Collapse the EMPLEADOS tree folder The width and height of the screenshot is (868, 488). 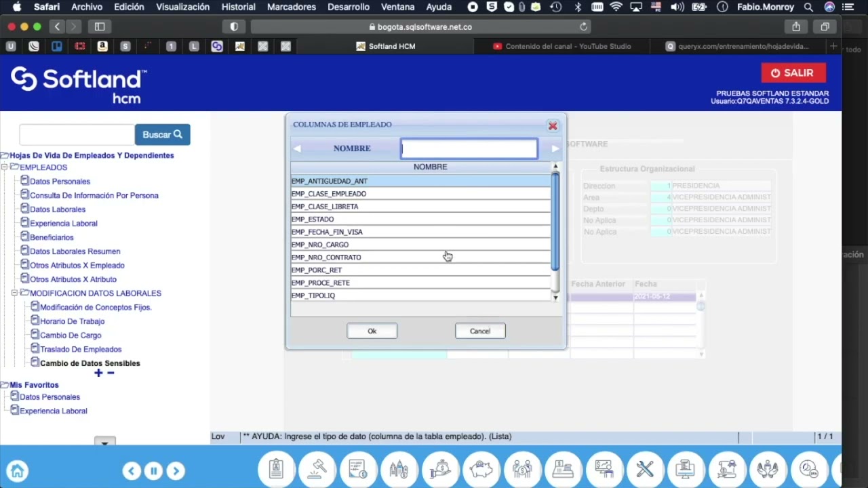click(5, 167)
